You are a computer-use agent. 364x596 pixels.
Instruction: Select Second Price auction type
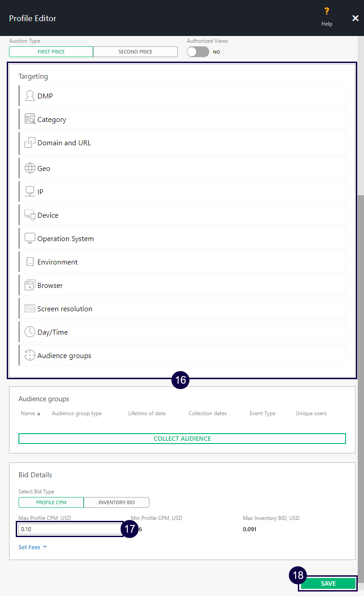135,52
